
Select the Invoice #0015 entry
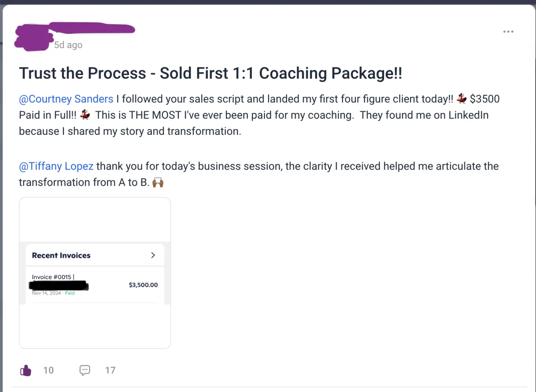[x=95, y=285]
